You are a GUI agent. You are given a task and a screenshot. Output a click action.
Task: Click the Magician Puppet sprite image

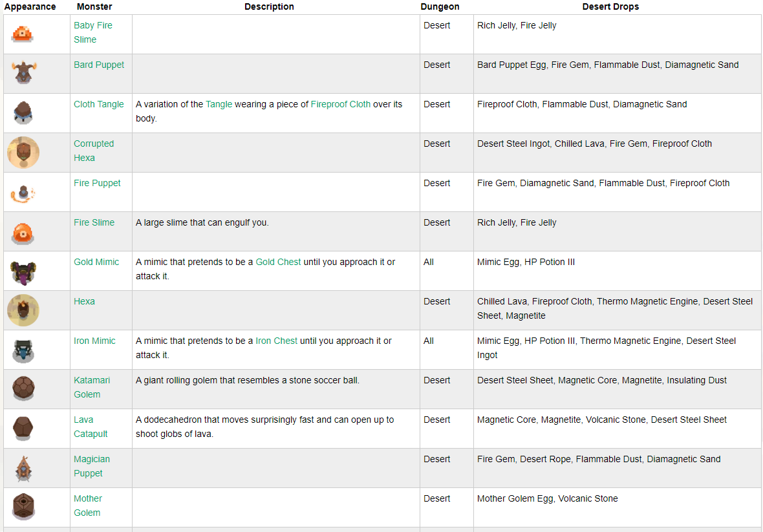[x=23, y=468]
